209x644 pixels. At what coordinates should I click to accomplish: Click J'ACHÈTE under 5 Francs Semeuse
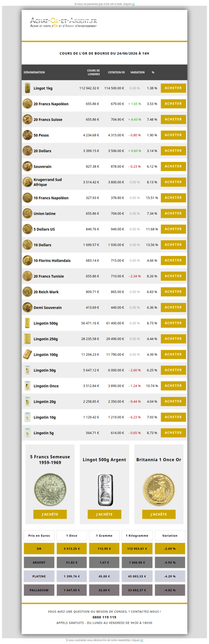[50, 514]
